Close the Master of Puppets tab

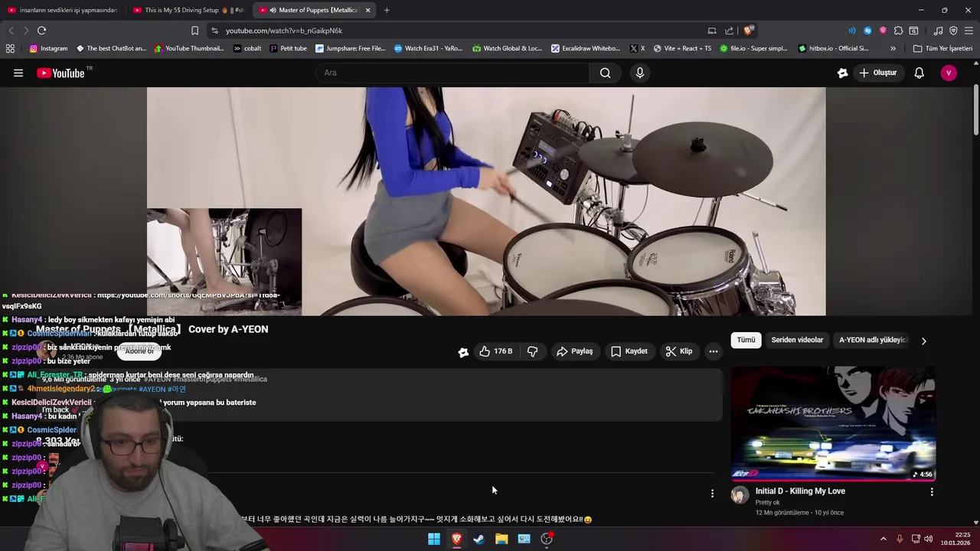coord(367,10)
